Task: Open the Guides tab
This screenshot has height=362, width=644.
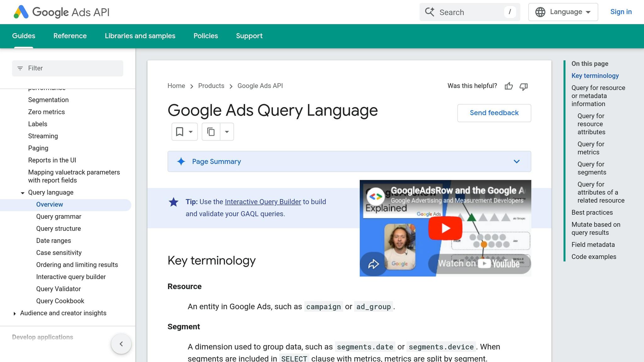Action: pos(24,36)
